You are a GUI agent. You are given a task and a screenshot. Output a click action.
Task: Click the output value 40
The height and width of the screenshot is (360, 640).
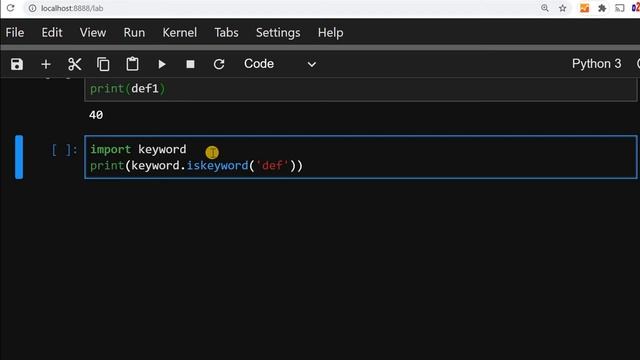96,115
